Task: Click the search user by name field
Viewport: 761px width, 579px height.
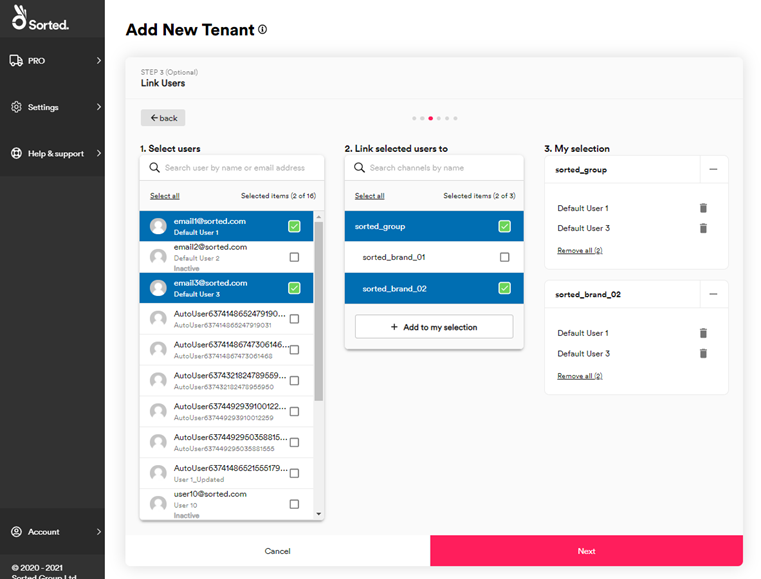Action: (x=232, y=168)
